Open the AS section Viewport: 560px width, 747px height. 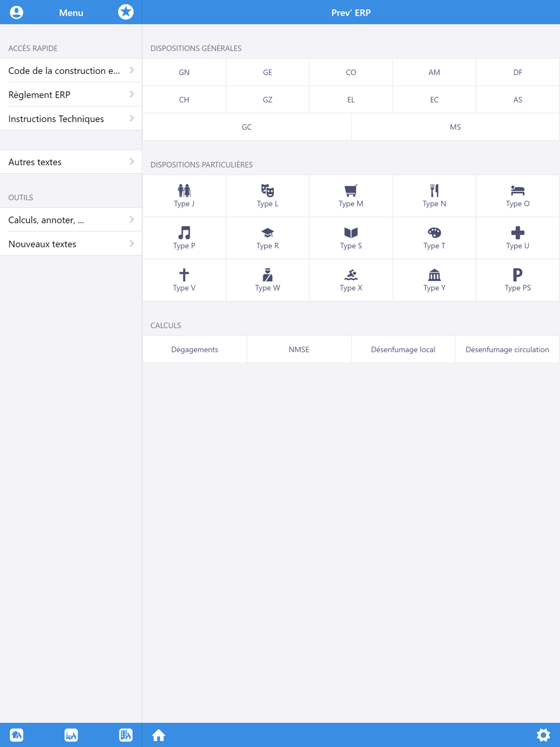518,100
